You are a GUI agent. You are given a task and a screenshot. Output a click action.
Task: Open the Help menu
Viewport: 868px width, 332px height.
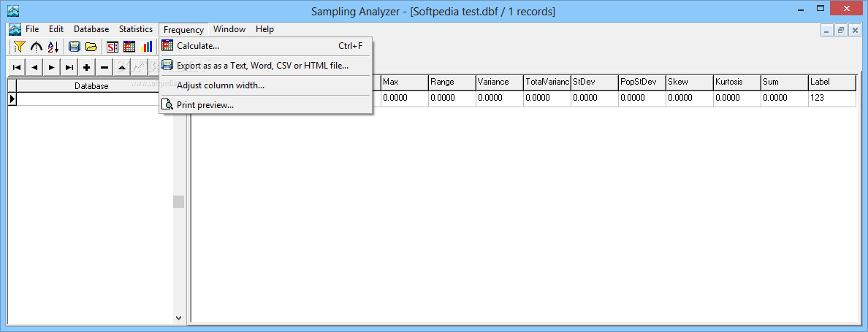click(x=264, y=29)
